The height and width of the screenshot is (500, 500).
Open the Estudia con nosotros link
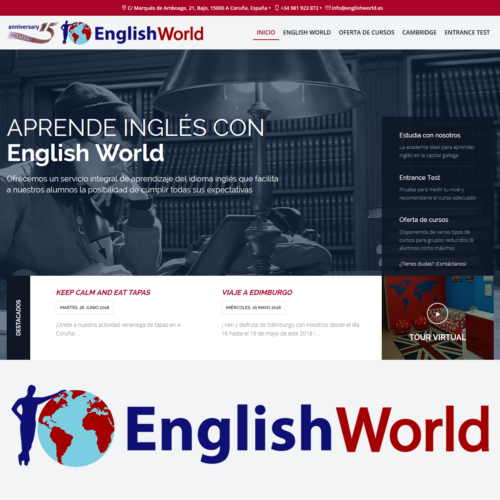click(430, 135)
